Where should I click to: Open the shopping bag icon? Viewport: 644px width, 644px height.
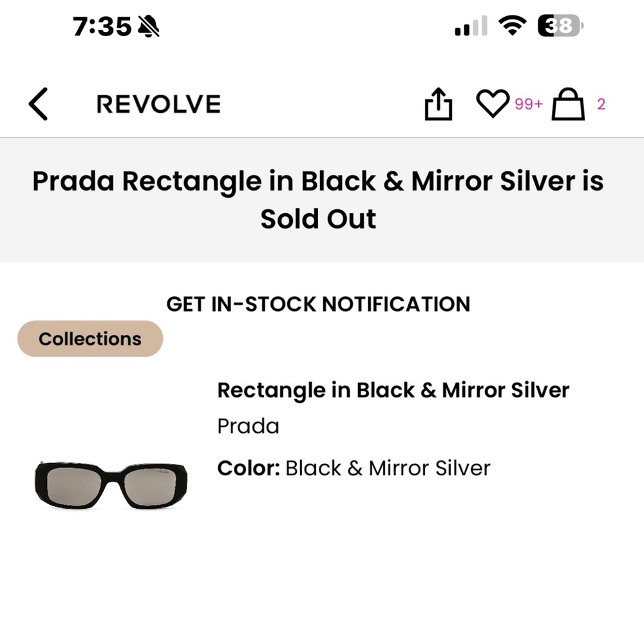pos(567,105)
